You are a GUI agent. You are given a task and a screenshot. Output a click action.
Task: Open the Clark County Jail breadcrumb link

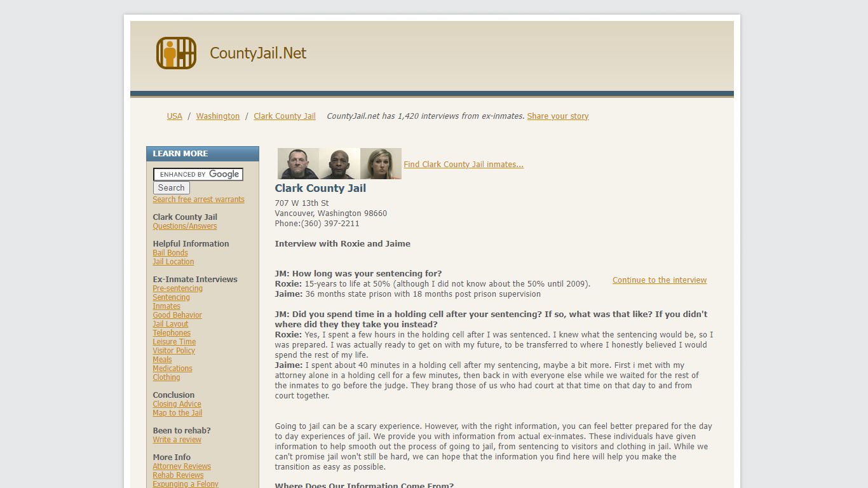285,116
